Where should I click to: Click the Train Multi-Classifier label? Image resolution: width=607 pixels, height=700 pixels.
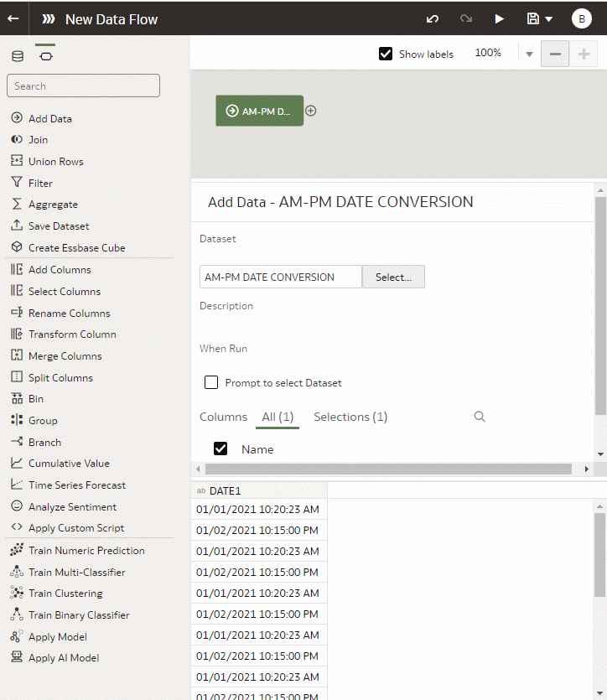(77, 573)
